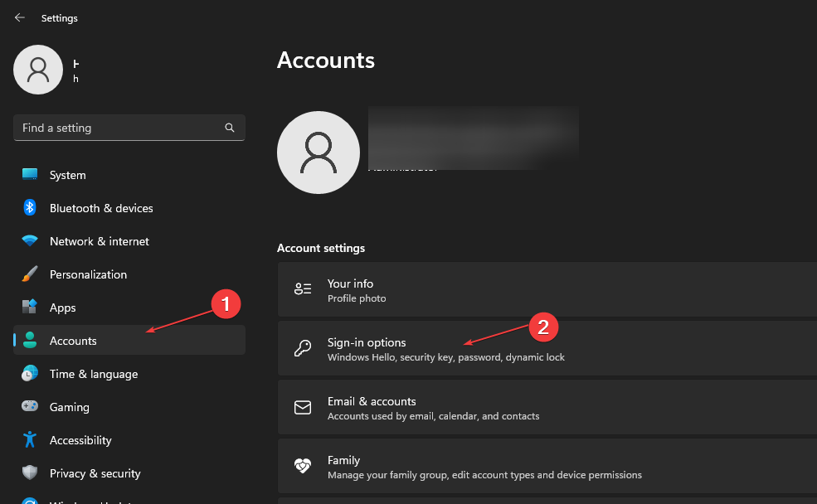This screenshot has height=504, width=817.
Task: Click the Accounts person icon
Action: coord(30,340)
